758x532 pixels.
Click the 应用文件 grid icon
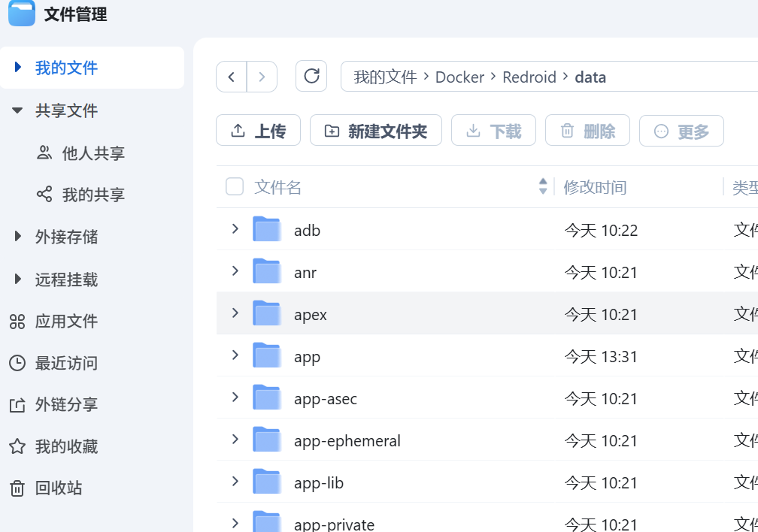point(17,322)
